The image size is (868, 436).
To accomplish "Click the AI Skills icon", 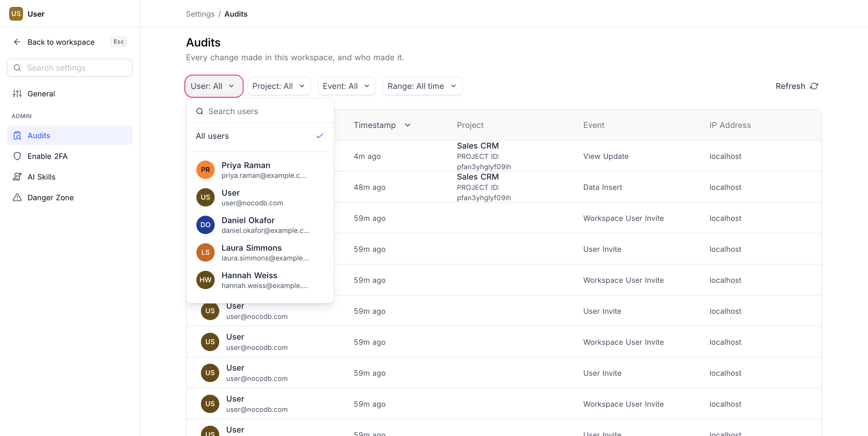I will pyautogui.click(x=17, y=177).
